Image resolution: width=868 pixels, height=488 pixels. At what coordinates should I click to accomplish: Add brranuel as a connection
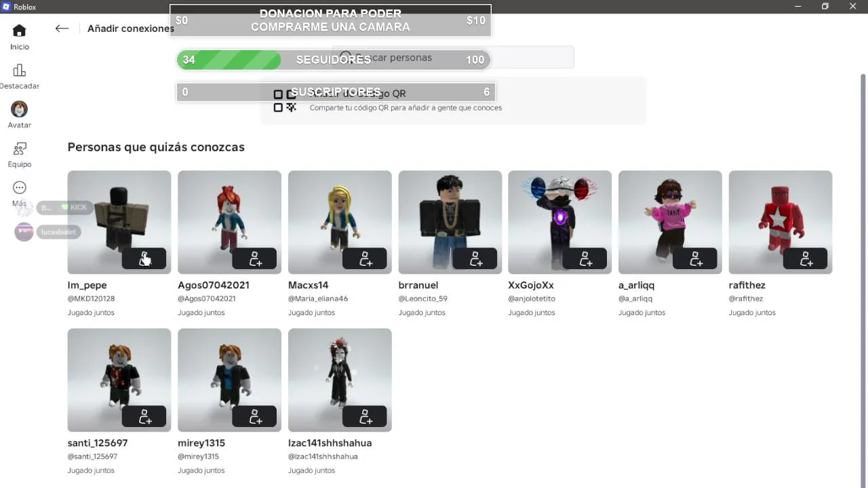(475, 259)
